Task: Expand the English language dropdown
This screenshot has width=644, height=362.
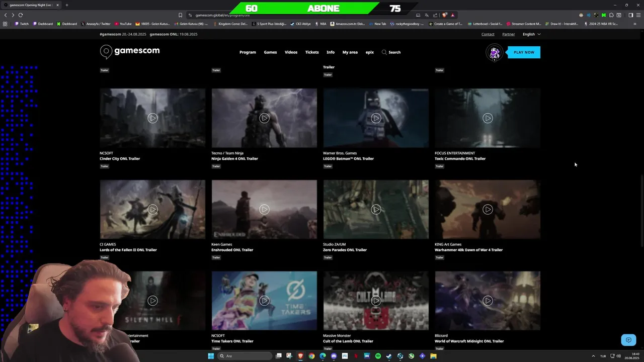Action: [531, 34]
